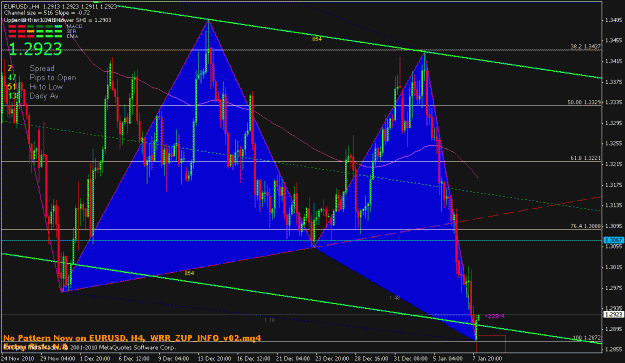Click the first red MACD signal bar
This screenshot has width=625, height=363.
tap(12, 27)
